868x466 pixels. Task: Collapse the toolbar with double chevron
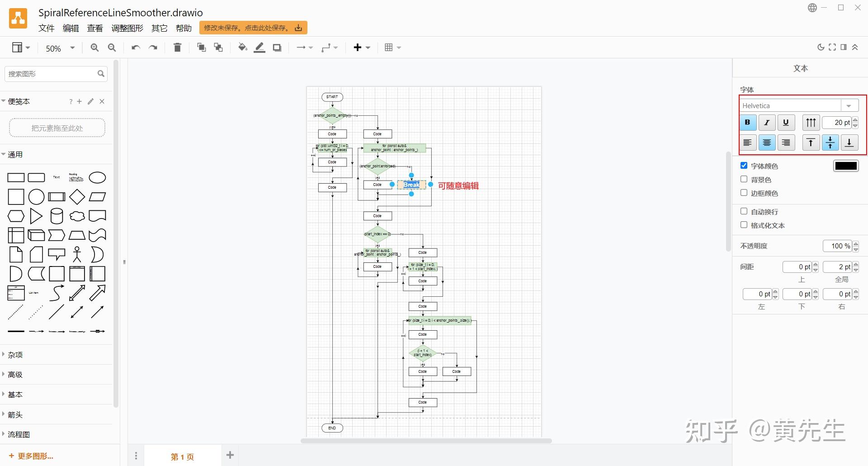coord(855,48)
